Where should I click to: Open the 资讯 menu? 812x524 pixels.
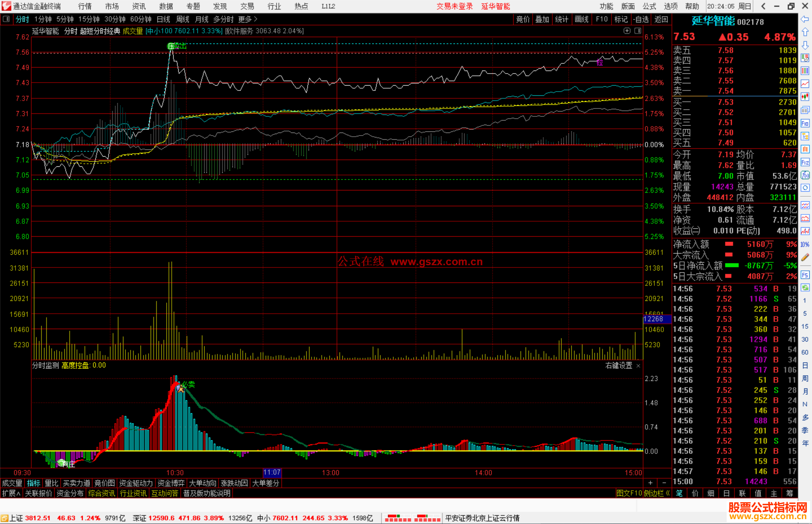(139, 6)
